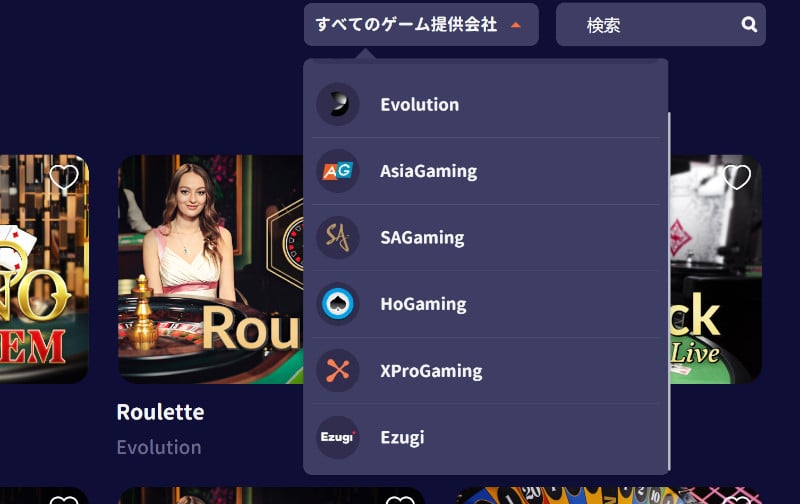Click the orange dropdown arrow indicator
The width and height of the screenshot is (800, 504).
coord(516,24)
